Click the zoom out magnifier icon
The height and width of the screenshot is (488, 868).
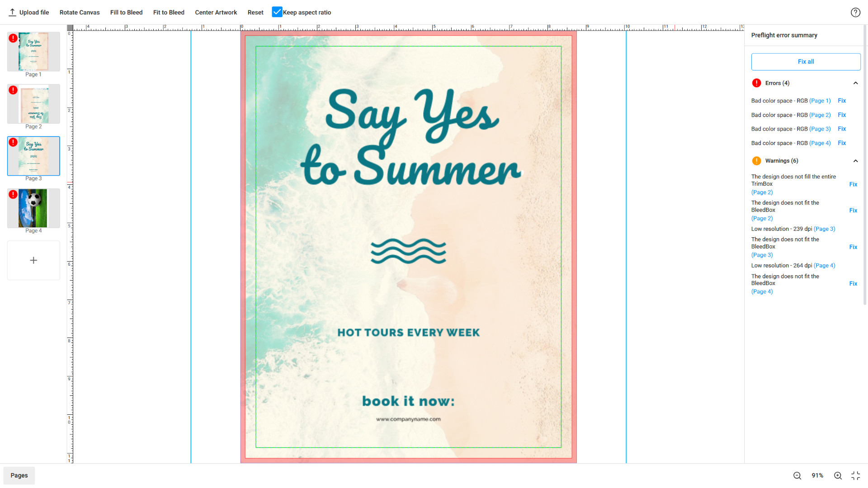pyautogui.click(x=797, y=475)
